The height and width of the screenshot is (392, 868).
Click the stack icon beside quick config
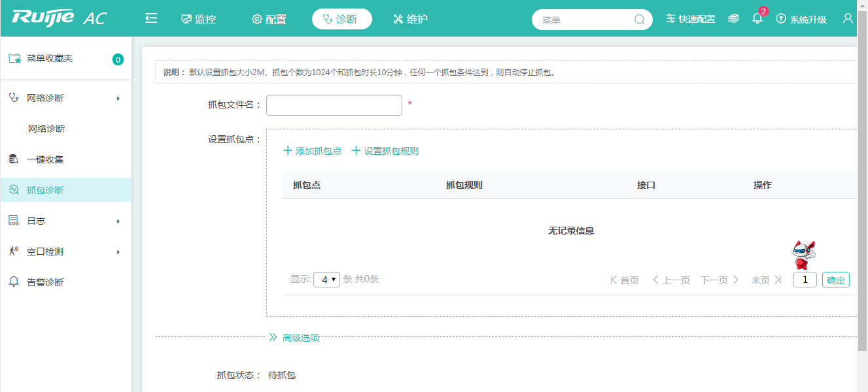point(734,19)
